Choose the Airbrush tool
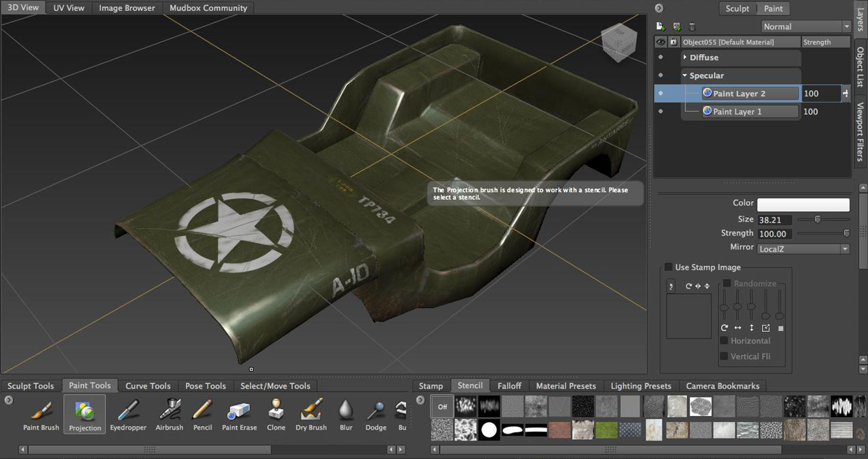This screenshot has width=868, height=459. click(169, 414)
